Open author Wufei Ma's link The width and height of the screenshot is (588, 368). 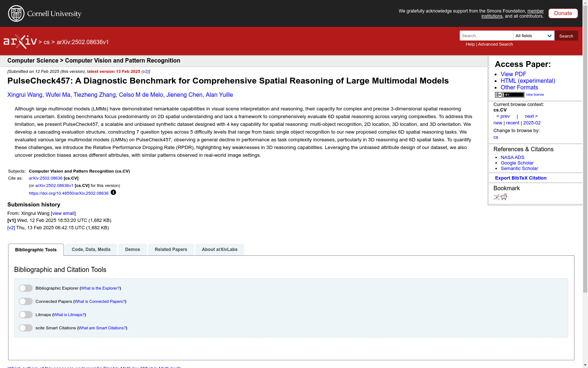(58, 95)
